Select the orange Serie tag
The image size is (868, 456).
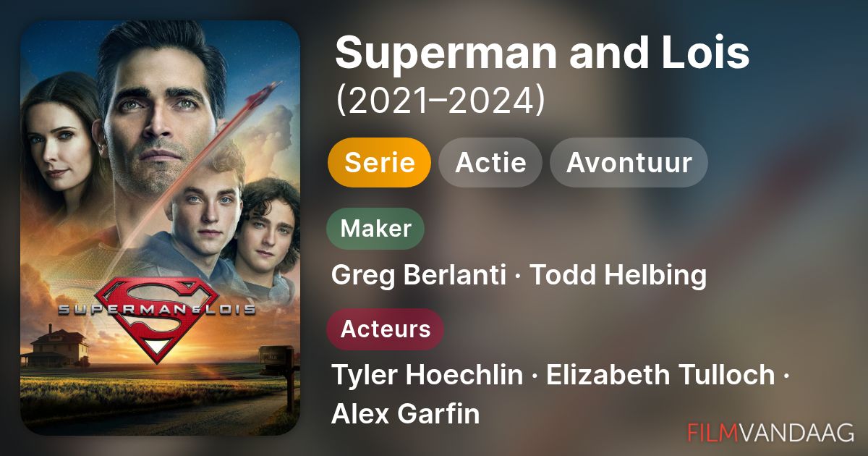379,162
